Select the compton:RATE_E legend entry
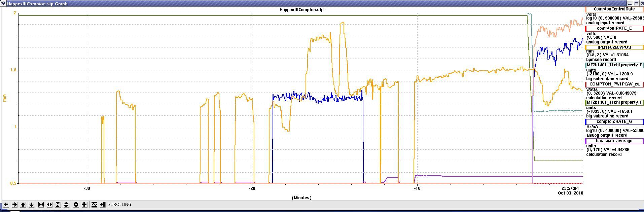Image resolution: width=644 pixels, height=212 pixels. click(614, 29)
